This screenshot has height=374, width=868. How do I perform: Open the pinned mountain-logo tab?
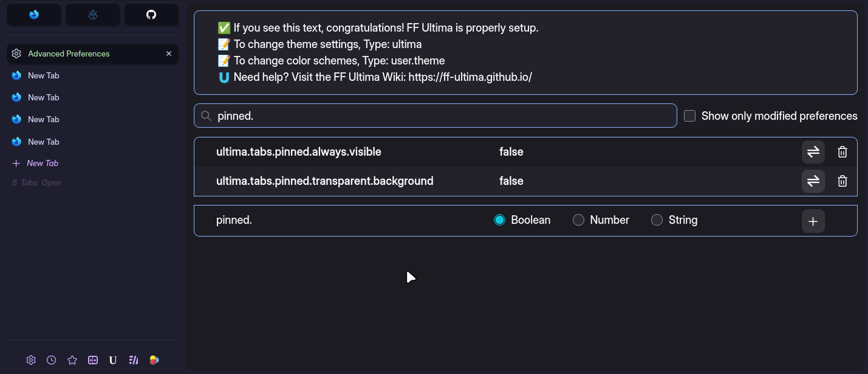coord(92,15)
